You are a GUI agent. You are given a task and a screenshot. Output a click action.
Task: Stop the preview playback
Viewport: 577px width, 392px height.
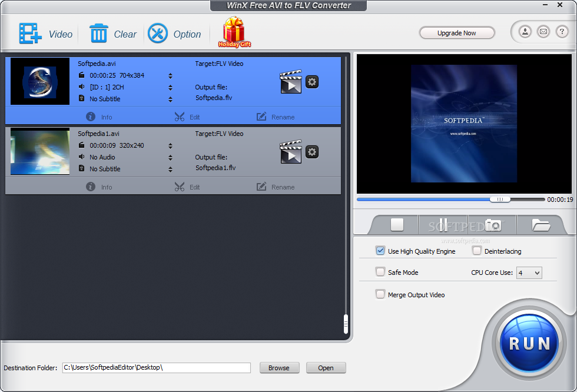click(x=397, y=225)
